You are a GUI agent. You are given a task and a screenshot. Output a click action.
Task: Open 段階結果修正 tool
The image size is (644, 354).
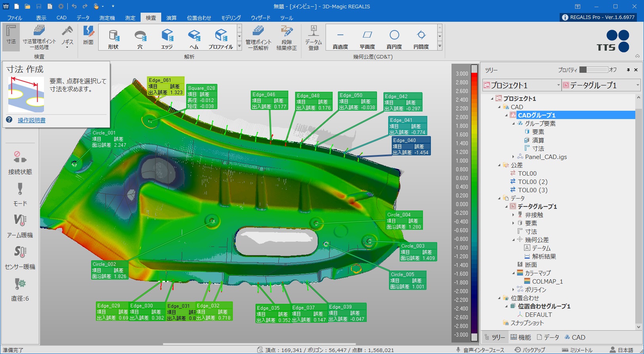pos(286,38)
